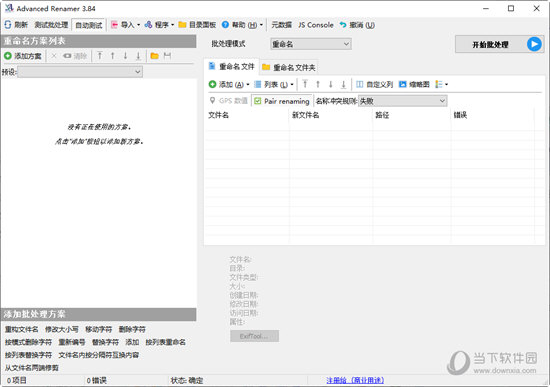Open the 目录面板 folder panel
Screen dimensions: 550x387
pyautogui.click(x=197, y=25)
